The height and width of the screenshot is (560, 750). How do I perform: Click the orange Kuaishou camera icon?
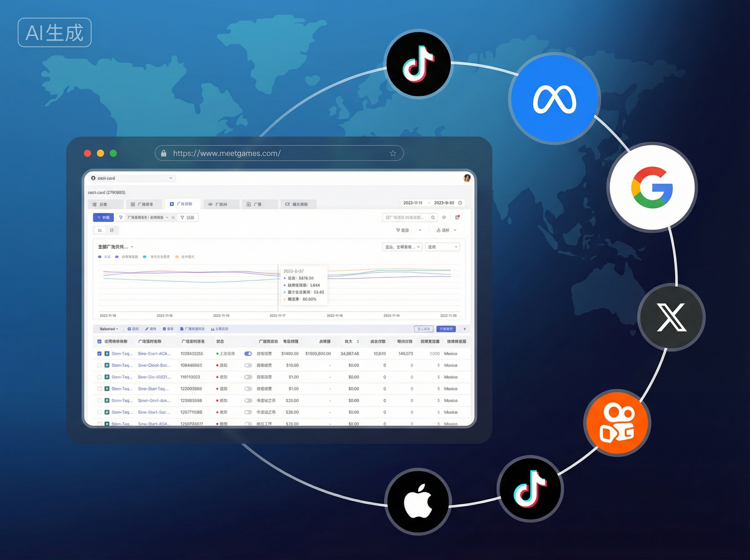point(617,423)
